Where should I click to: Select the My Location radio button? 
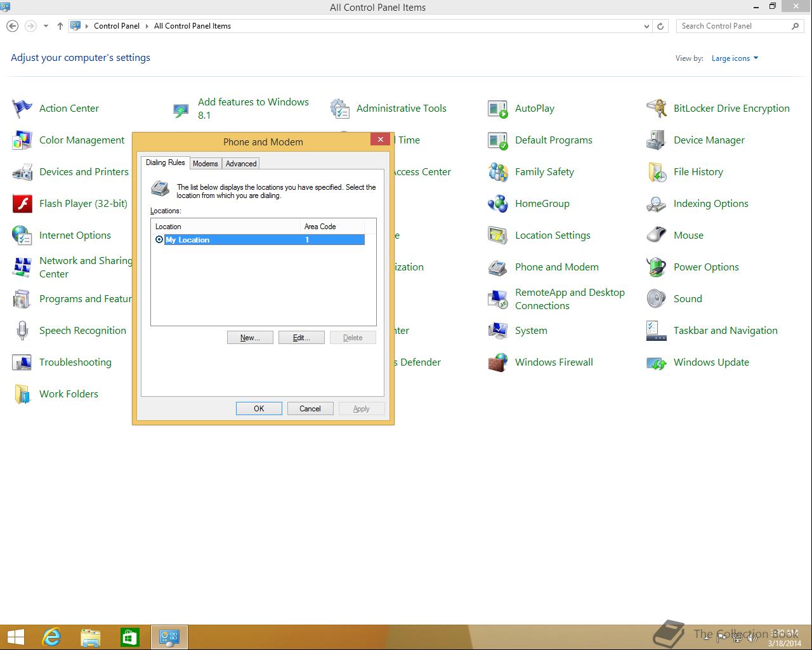[159, 239]
